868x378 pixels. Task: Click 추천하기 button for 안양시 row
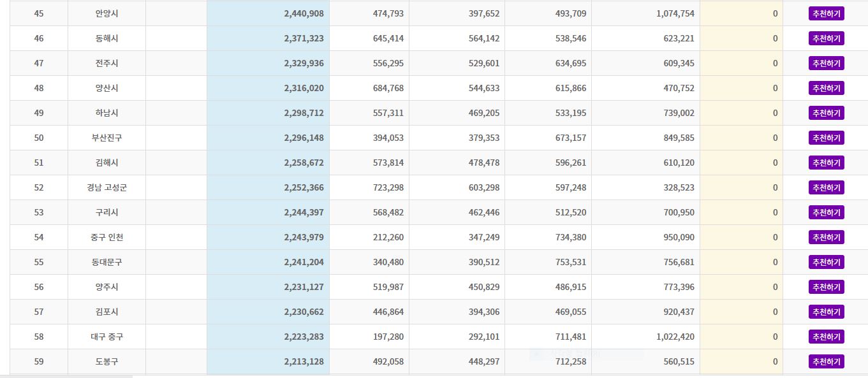(x=826, y=13)
